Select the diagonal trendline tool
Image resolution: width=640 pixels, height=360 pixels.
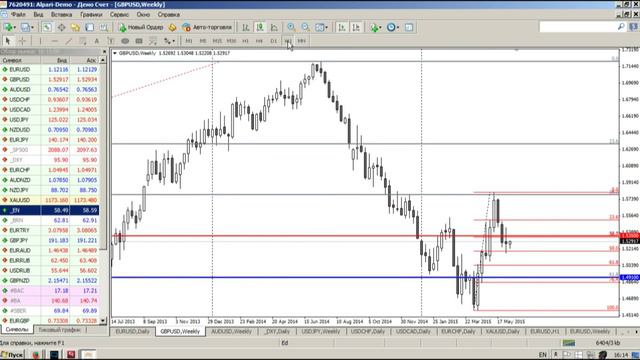point(69,41)
